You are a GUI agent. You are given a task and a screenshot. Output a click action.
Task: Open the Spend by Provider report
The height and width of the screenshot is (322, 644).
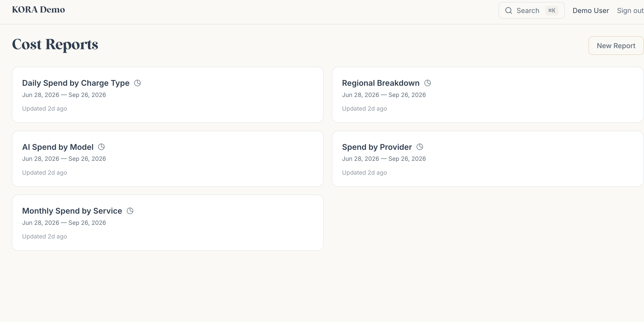[487, 159]
